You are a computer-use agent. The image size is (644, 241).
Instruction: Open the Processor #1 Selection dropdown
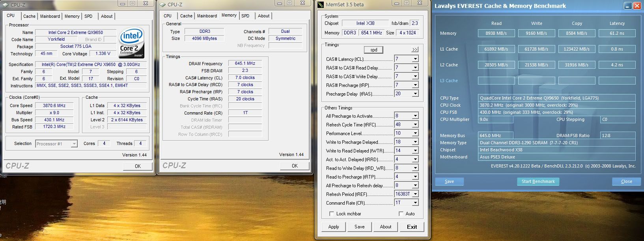[74, 144]
